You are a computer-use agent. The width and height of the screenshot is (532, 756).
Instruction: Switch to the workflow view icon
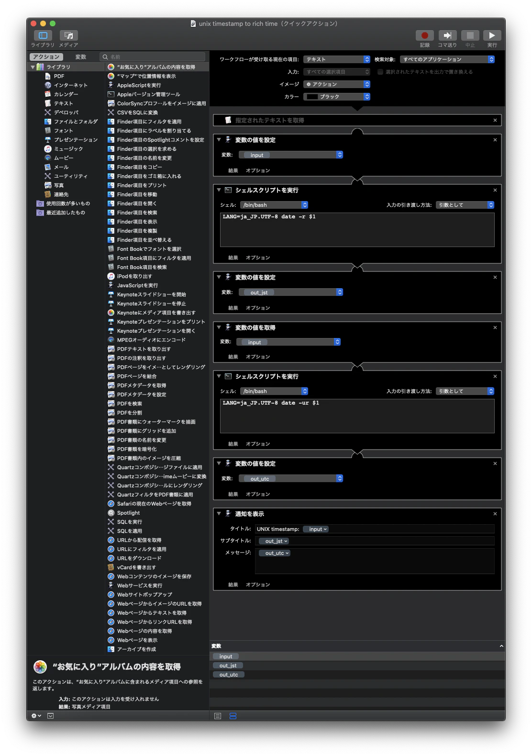pyautogui.click(x=233, y=716)
